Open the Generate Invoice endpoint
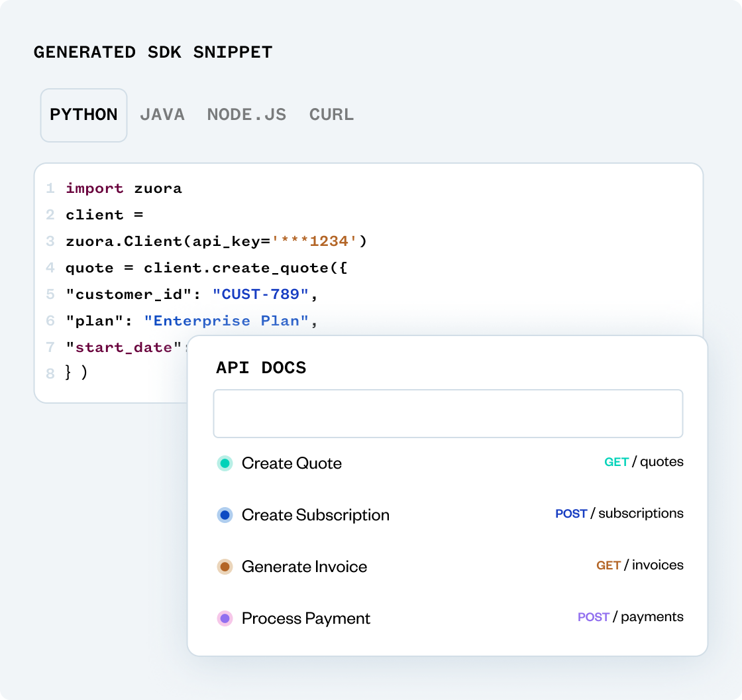742x700 pixels. point(304,567)
